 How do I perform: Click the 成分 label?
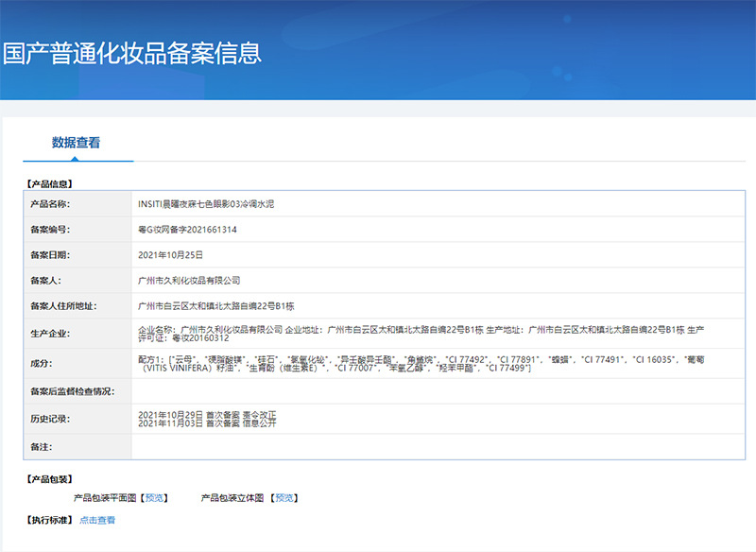[42, 364]
